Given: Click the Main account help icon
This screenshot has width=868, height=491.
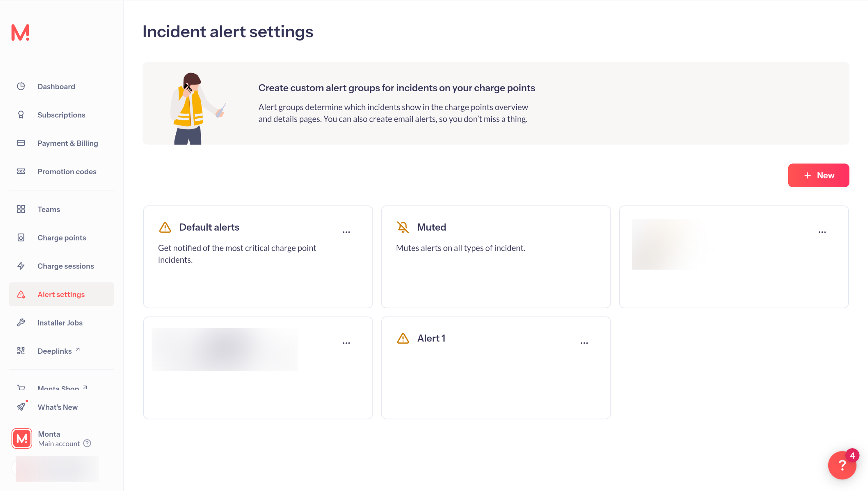Looking at the screenshot, I should pos(87,444).
